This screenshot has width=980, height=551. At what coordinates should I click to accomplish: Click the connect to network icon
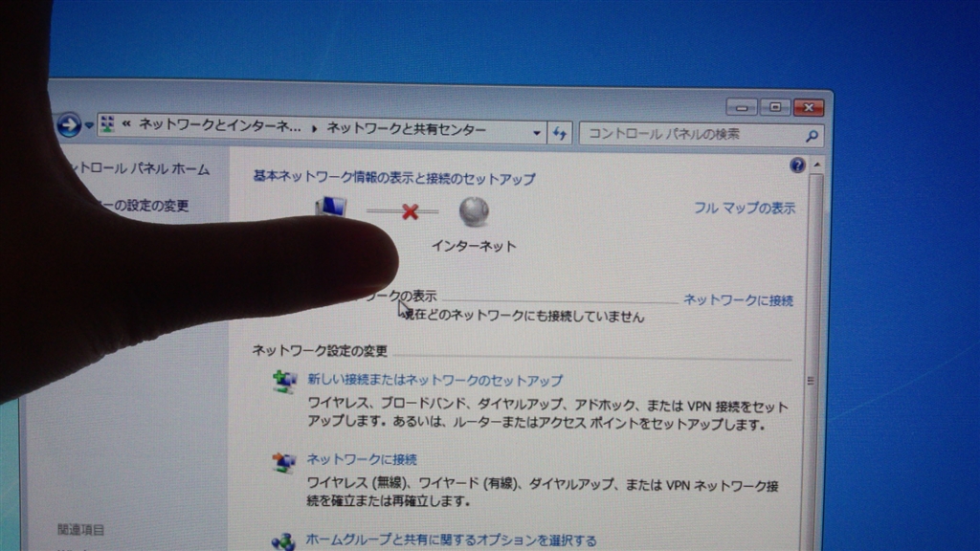284,463
